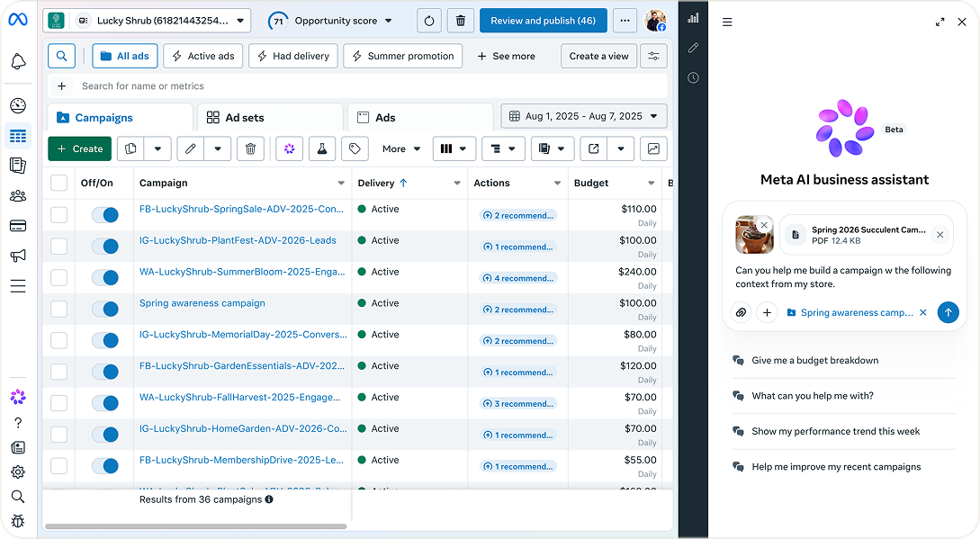The image size is (980, 539).
Task: Open clock history icon in dark strip
Action: pyautogui.click(x=693, y=78)
